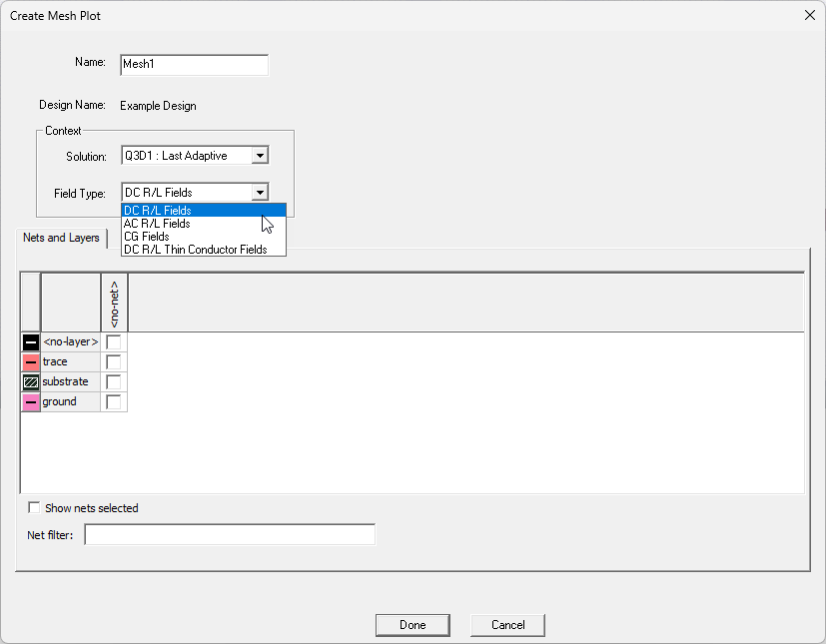The image size is (826, 644).
Task: Click the pink ground layer swatch
Action: 30,401
